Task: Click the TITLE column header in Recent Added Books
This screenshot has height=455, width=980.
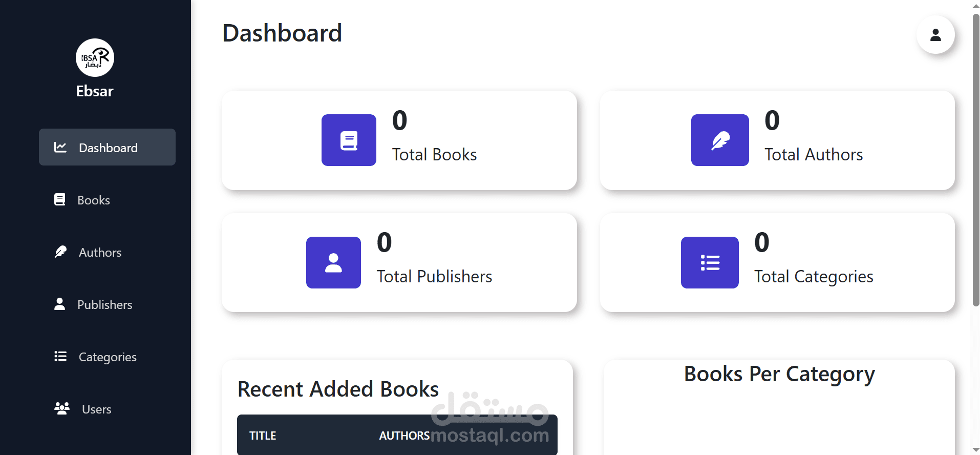Action: [x=263, y=435]
